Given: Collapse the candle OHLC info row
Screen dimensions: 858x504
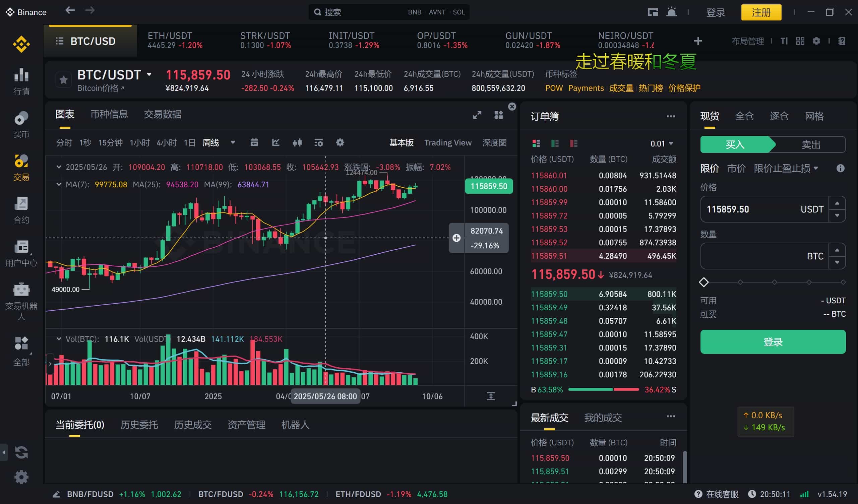Looking at the screenshot, I should tap(59, 167).
